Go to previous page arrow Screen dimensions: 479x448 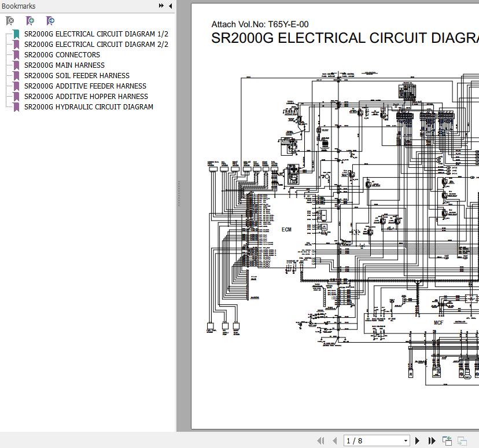[335, 440]
